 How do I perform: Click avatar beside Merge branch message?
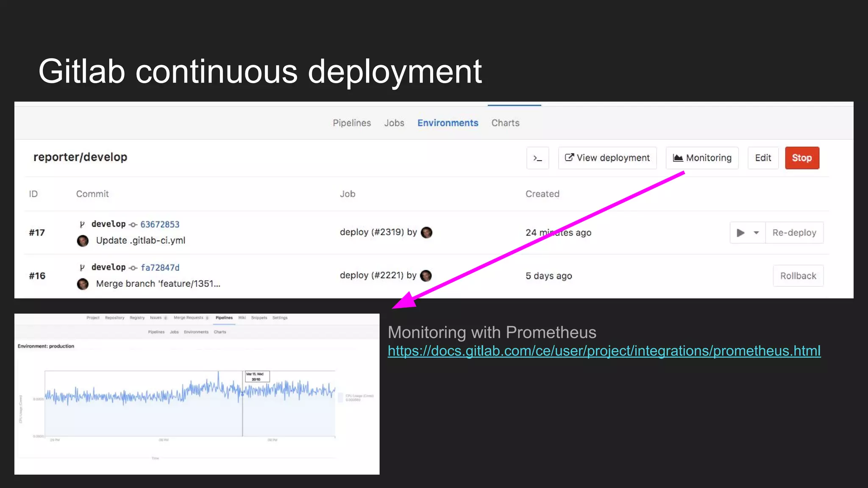[x=83, y=284]
